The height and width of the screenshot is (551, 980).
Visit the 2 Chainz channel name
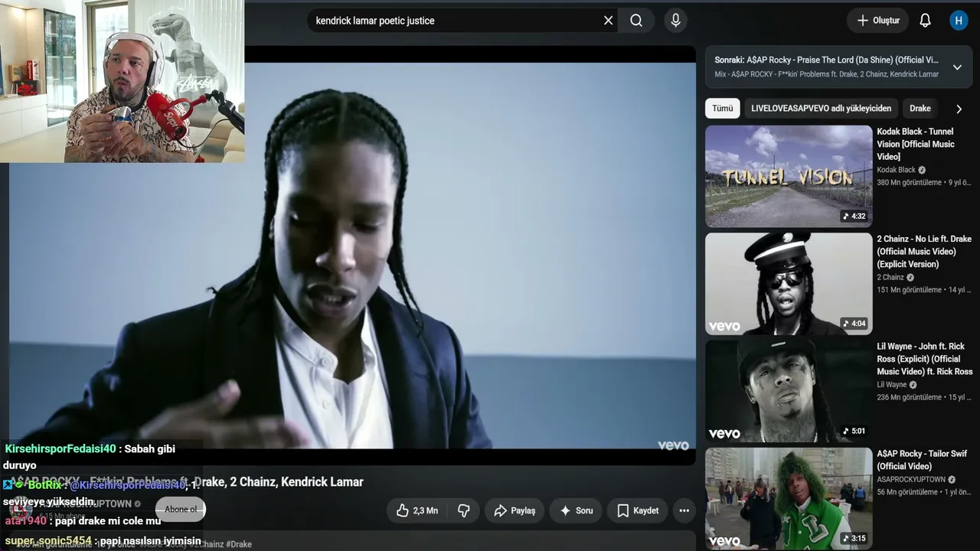890,278
